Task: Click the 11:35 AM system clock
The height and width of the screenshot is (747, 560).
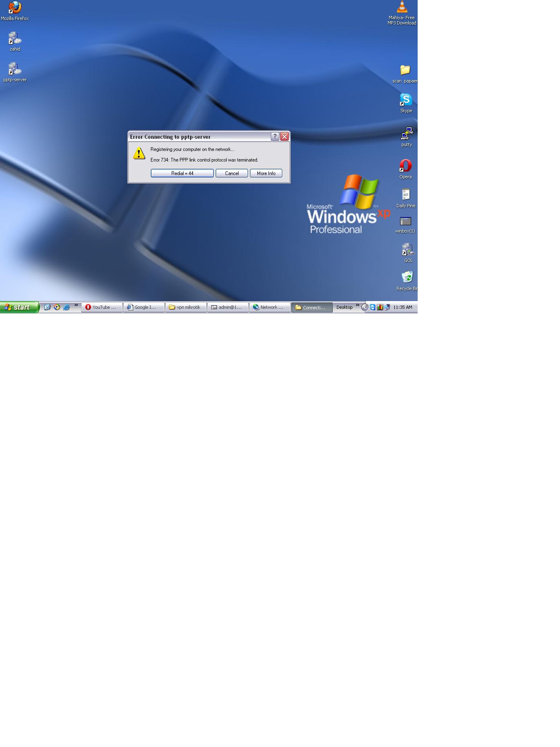Action: [403, 307]
